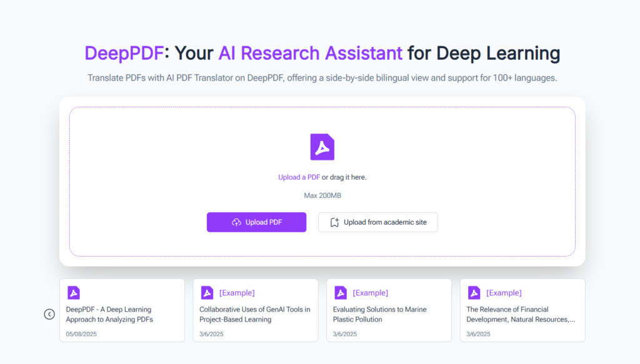
Task: Open The Relevance of Financial Development example
Action: point(522,310)
